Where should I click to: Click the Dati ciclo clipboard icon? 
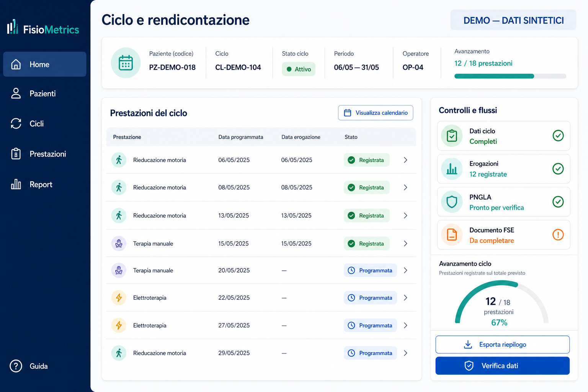tap(452, 136)
